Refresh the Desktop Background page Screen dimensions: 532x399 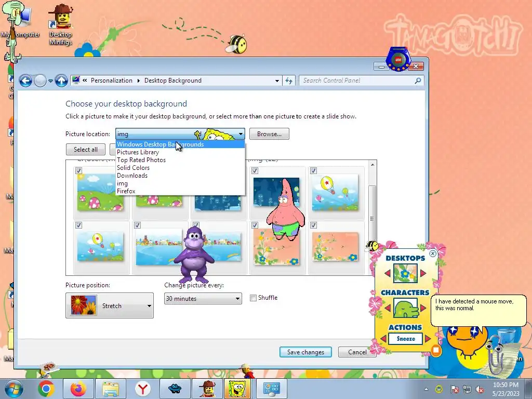coord(289,81)
